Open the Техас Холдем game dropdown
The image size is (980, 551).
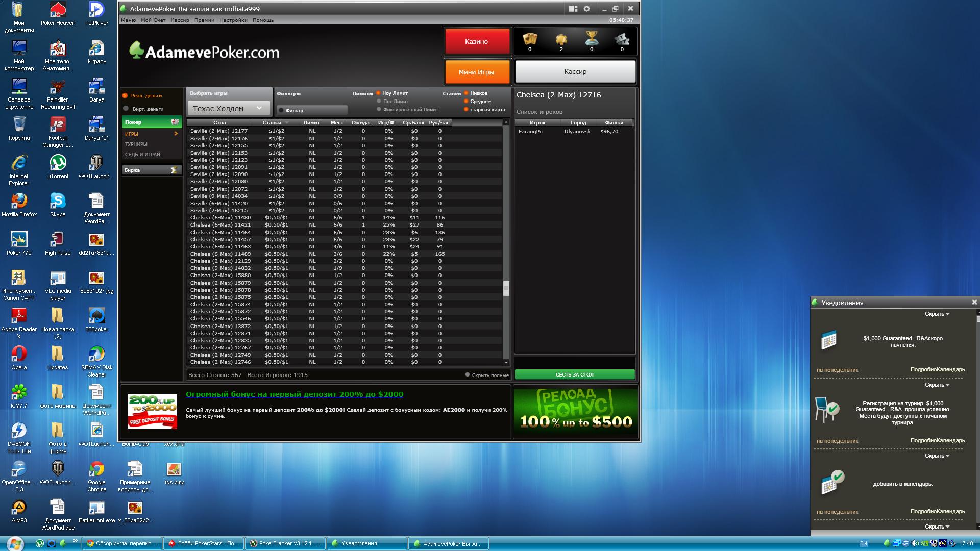tap(228, 108)
